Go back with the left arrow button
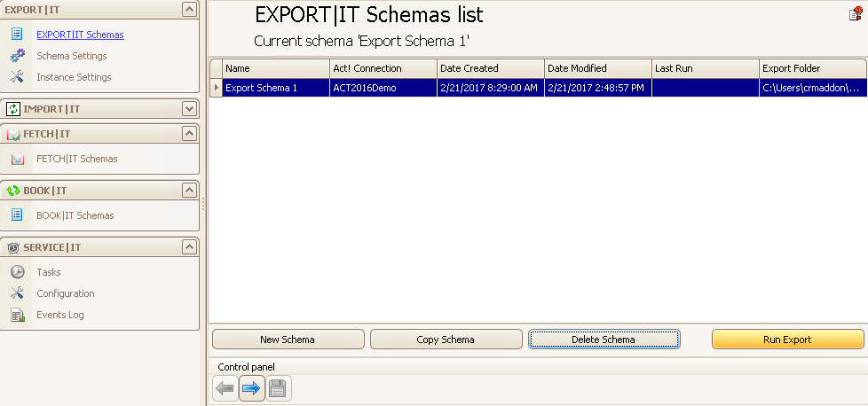868x406 pixels. (225, 389)
